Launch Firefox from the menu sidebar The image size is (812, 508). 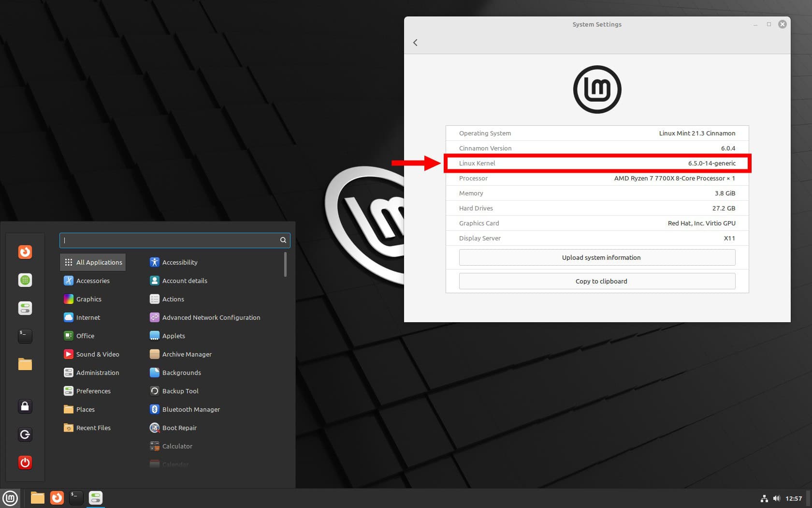click(x=25, y=252)
